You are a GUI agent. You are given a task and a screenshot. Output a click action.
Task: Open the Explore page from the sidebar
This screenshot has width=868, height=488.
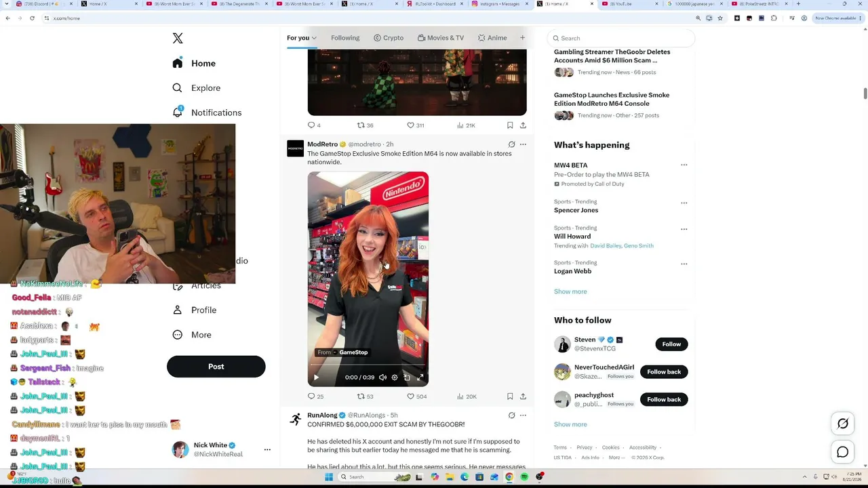(x=196, y=88)
